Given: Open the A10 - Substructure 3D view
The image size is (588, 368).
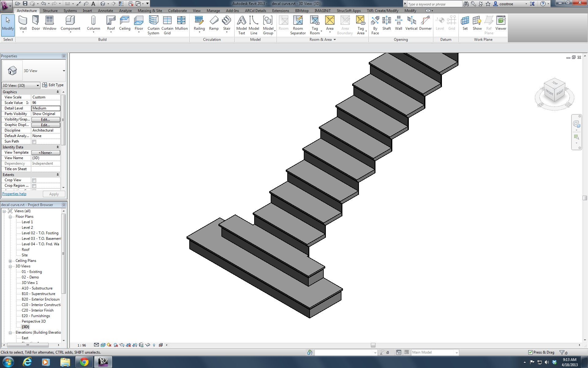Looking at the screenshot, I should (x=37, y=288).
